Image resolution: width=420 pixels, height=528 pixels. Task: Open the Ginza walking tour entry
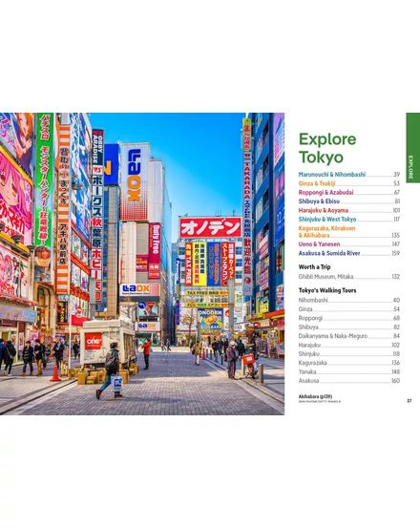349,309
